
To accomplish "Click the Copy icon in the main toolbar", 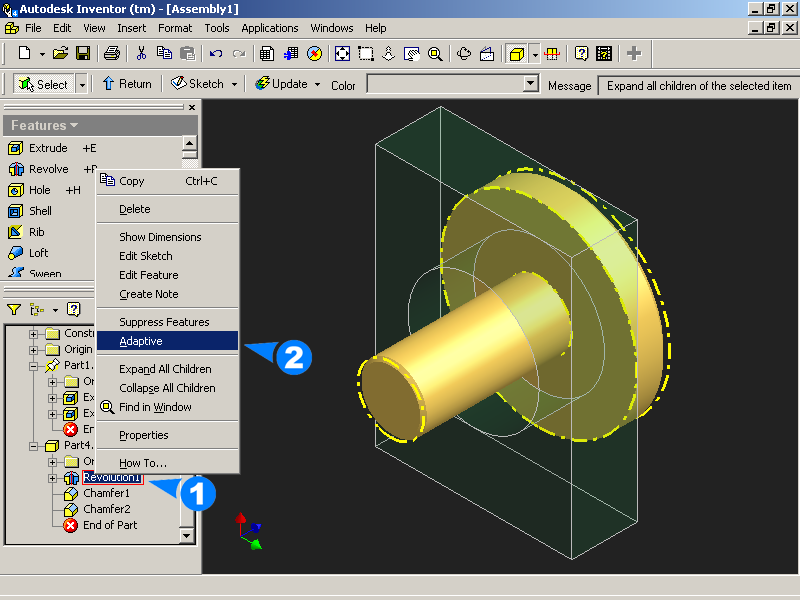I will (x=164, y=53).
